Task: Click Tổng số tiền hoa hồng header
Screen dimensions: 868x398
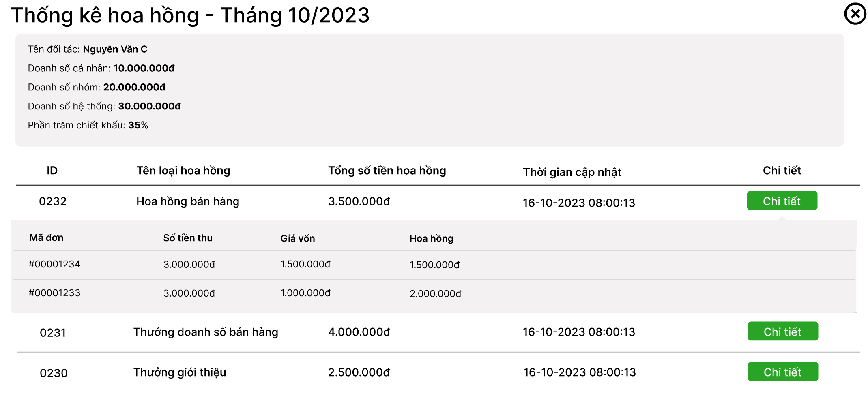Action: (387, 171)
